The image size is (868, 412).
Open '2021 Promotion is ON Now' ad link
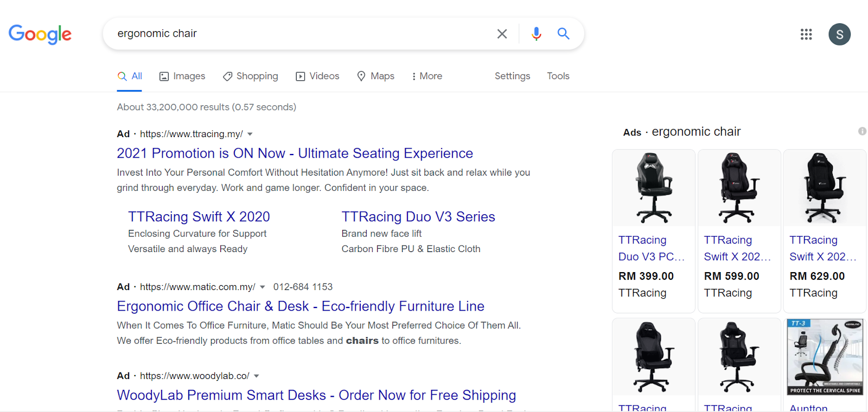295,153
